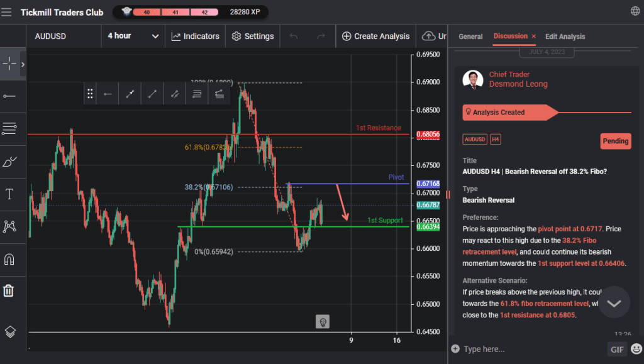Toggle the lightbulb ideas button on chart

pyautogui.click(x=323, y=322)
